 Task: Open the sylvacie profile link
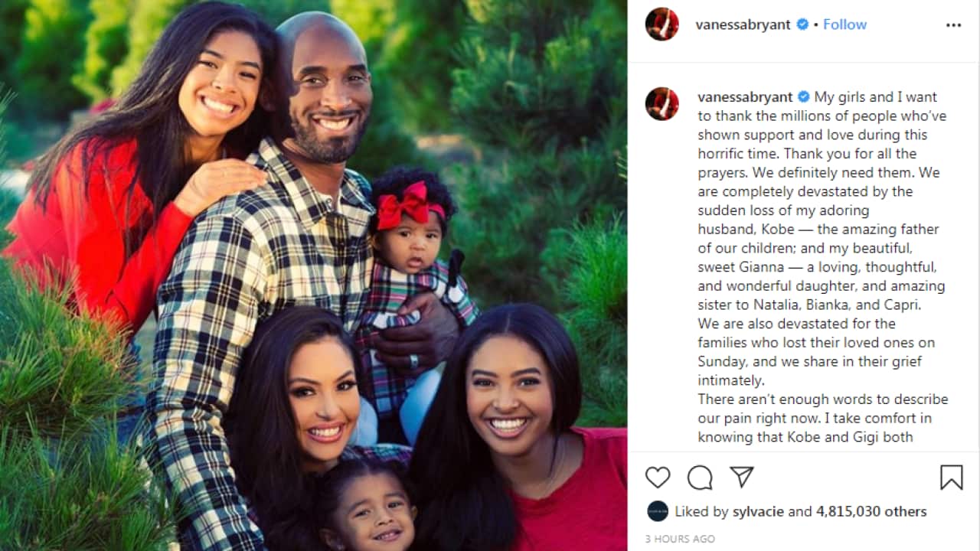coord(756,511)
